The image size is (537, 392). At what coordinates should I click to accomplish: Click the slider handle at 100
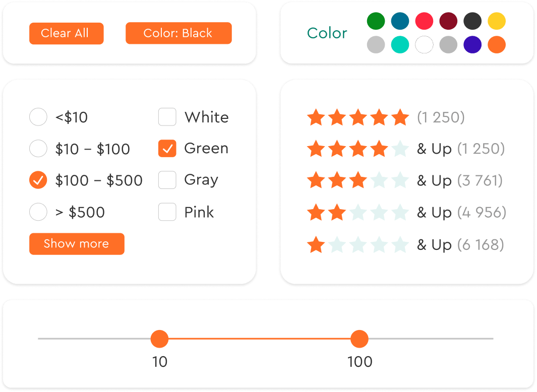click(360, 339)
